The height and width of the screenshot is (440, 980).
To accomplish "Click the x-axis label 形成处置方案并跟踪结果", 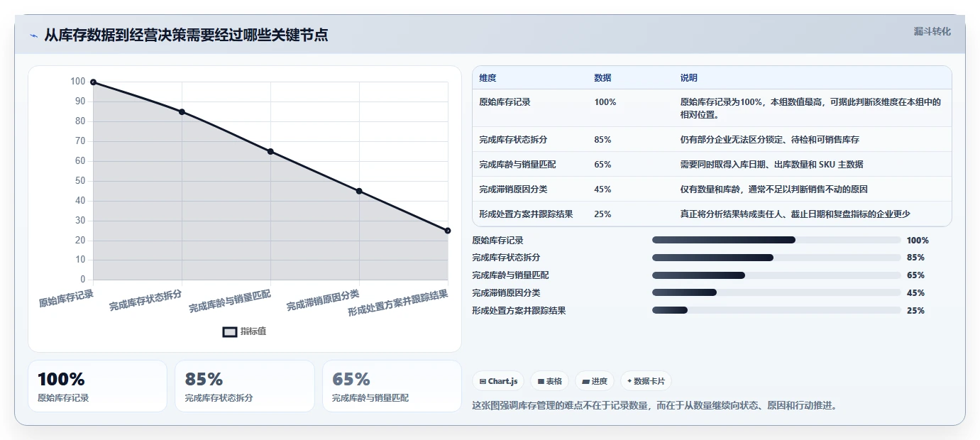I will [398, 303].
